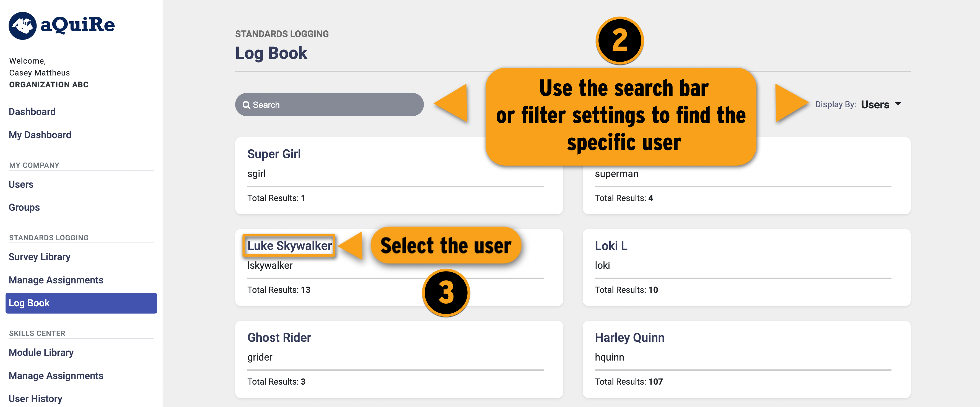Select the Log Book sidebar item

click(81, 303)
